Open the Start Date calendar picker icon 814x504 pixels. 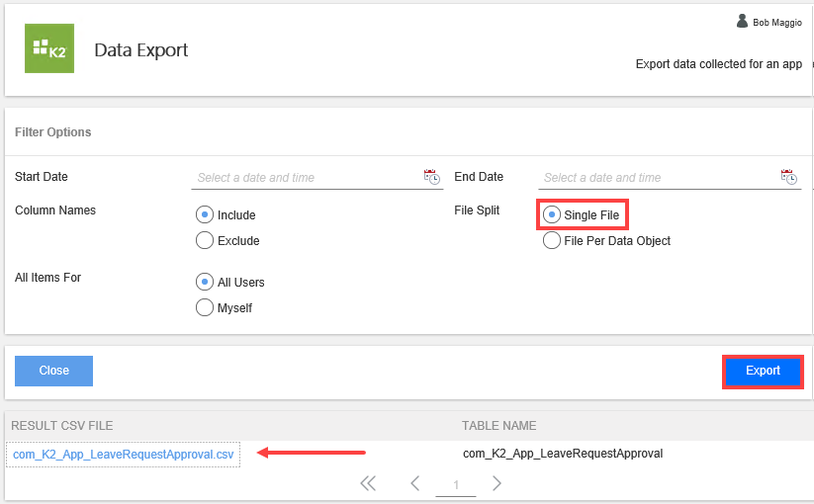click(432, 177)
